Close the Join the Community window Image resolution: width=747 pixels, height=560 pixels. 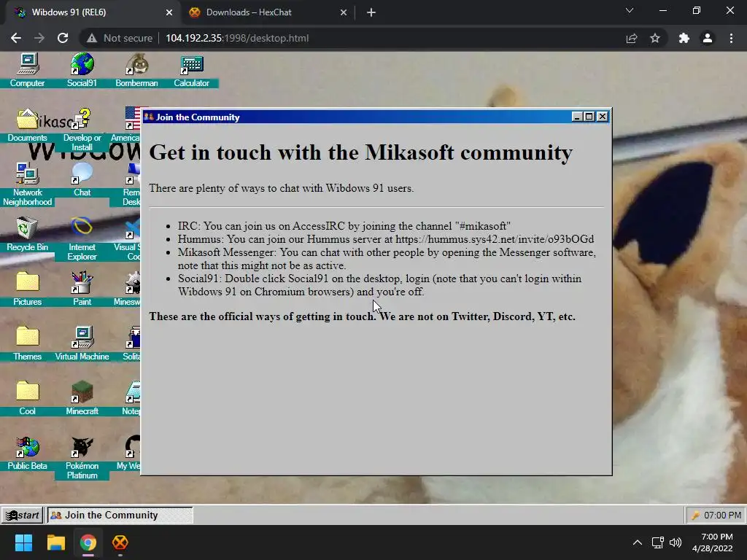coord(602,117)
